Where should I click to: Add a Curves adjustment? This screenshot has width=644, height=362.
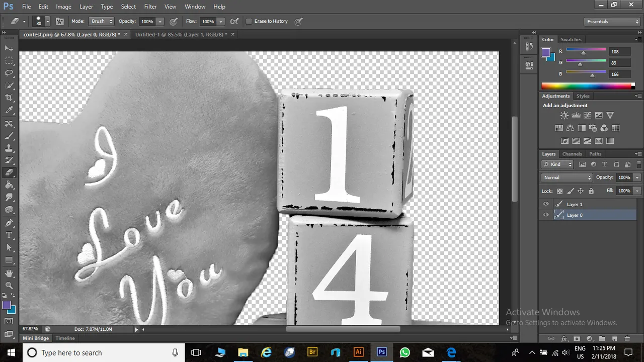(x=587, y=116)
